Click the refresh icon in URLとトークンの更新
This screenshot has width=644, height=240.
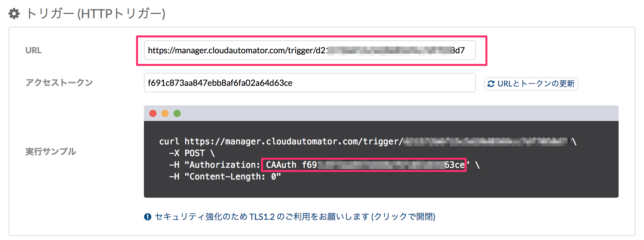click(x=491, y=84)
